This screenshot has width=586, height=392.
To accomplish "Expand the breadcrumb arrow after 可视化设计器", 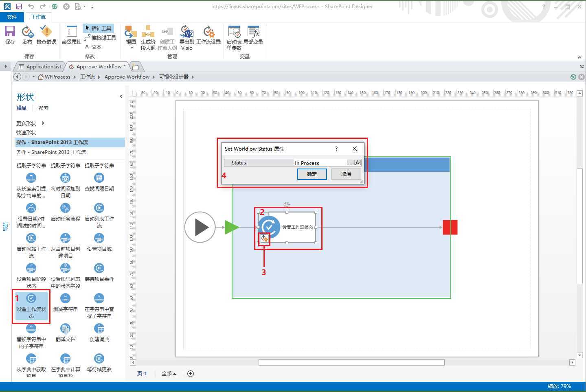I will [x=193, y=77].
